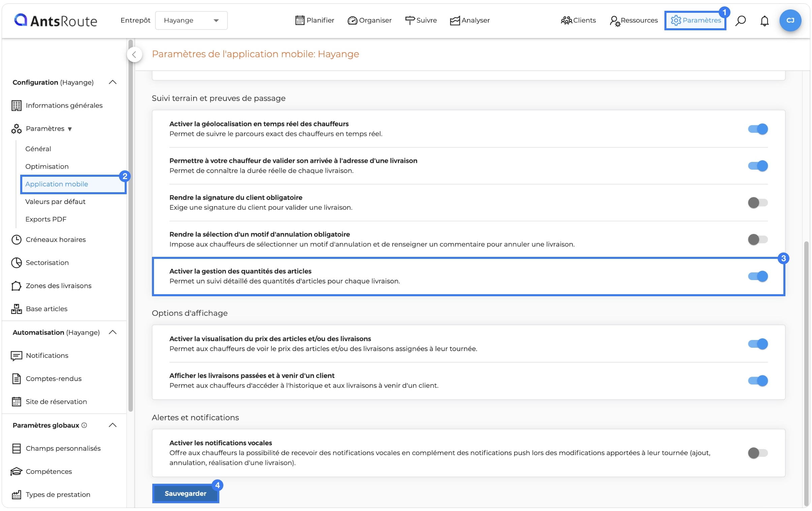Open Zones des livraisons link
This screenshot has height=511, width=812.
tap(59, 286)
